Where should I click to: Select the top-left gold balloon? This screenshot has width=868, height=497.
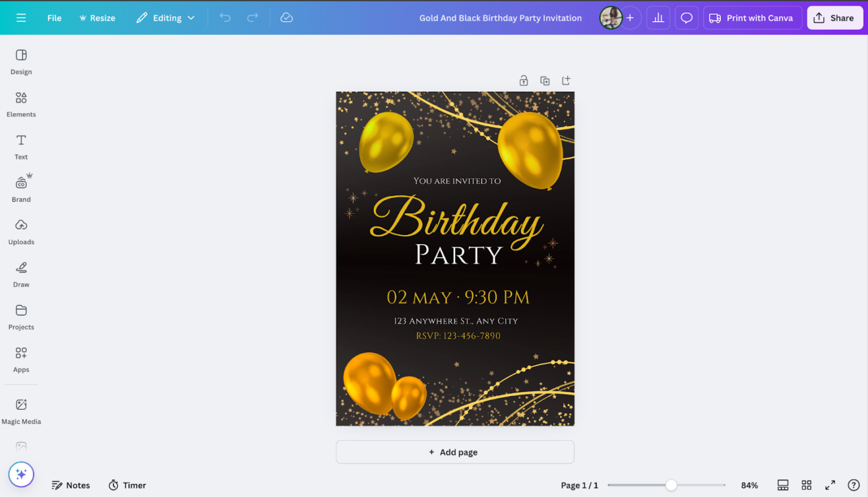tap(386, 142)
